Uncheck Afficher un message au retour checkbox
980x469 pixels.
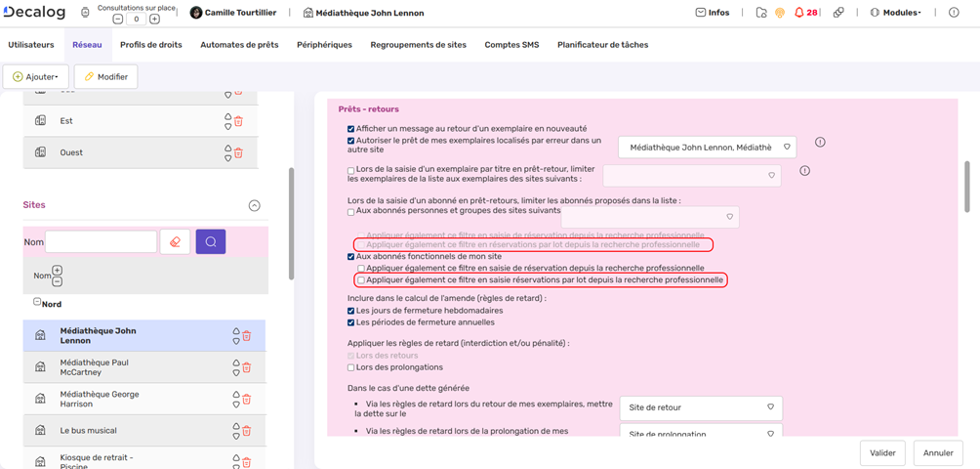(x=351, y=129)
